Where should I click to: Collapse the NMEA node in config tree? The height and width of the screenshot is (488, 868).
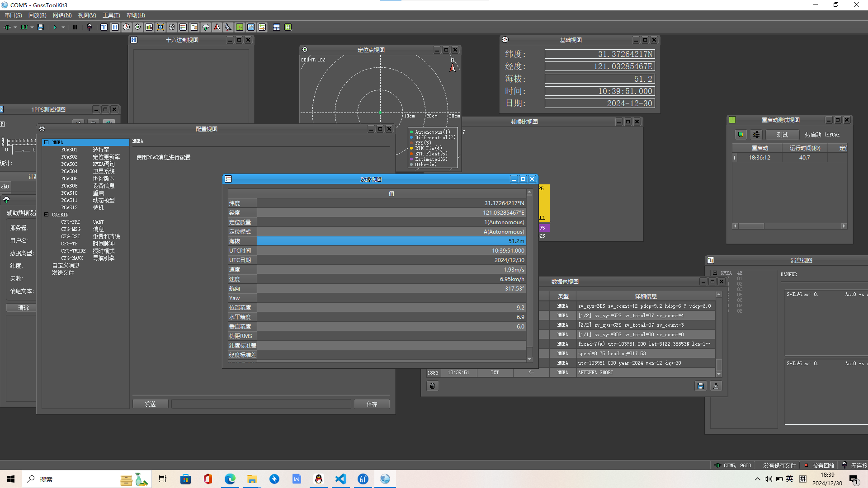[x=46, y=142]
